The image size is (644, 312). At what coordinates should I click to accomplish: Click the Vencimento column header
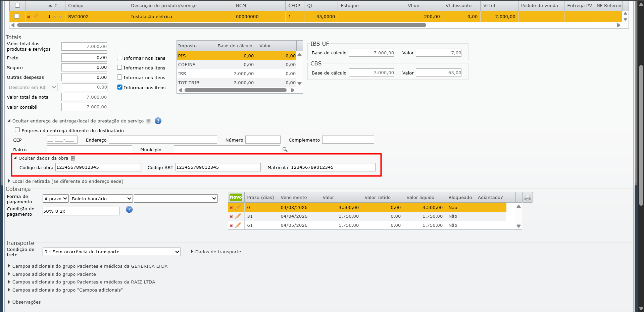[294, 198]
